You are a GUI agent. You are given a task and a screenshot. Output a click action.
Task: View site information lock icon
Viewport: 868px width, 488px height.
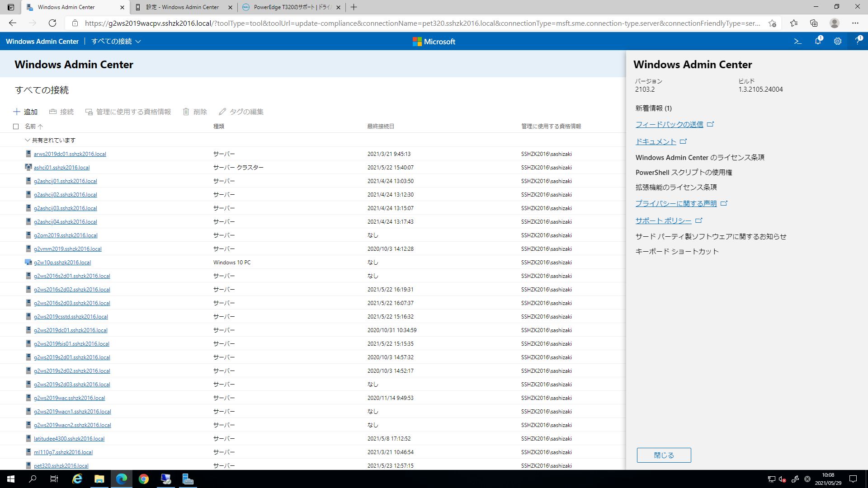(75, 23)
